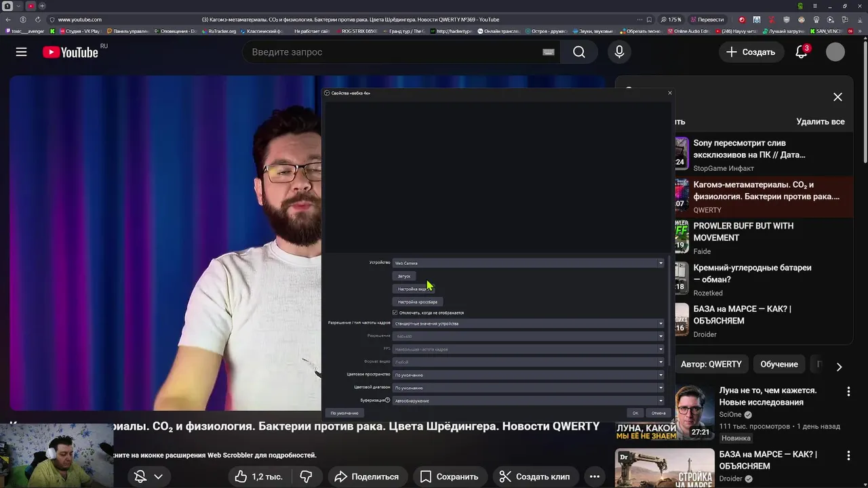Open address bar three-dot options
This screenshot has height=488, width=868.
pyautogui.click(x=639, y=20)
